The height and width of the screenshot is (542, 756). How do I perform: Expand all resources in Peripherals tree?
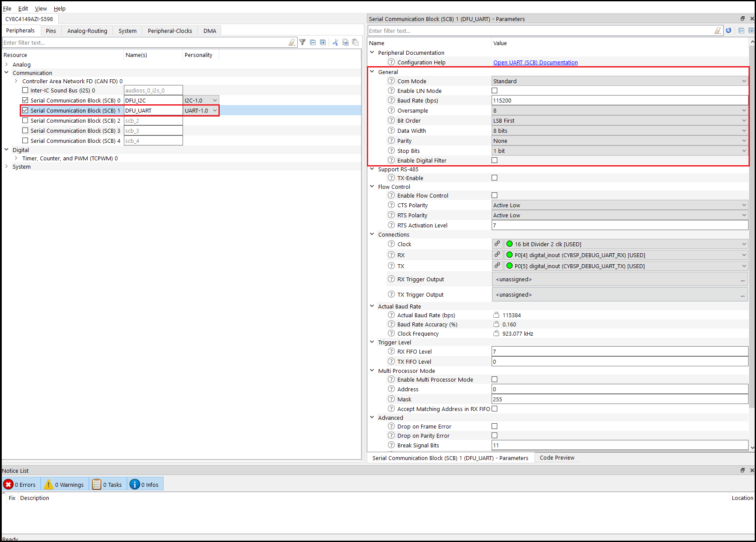coord(323,43)
